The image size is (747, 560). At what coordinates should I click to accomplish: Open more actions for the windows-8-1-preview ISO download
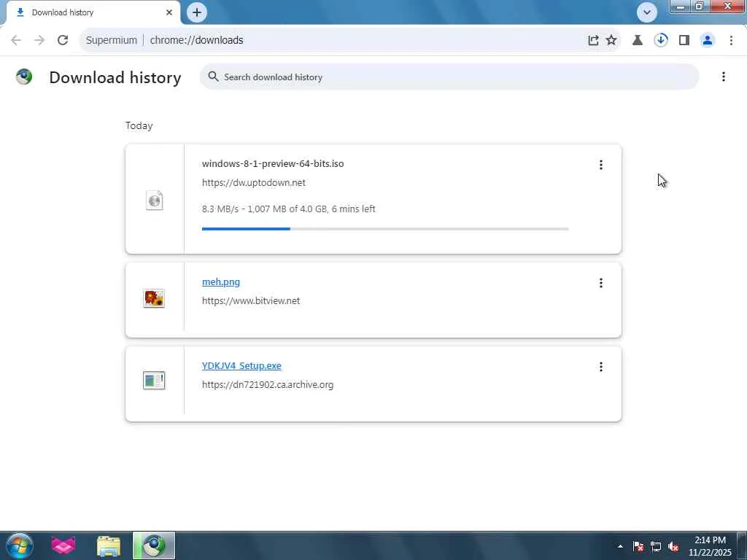click(601, 165)
